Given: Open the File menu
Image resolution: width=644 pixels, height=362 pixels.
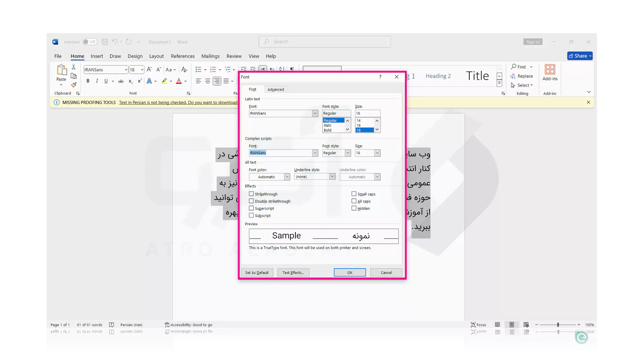Looking at the screenshot, I should tap(58, 56).
